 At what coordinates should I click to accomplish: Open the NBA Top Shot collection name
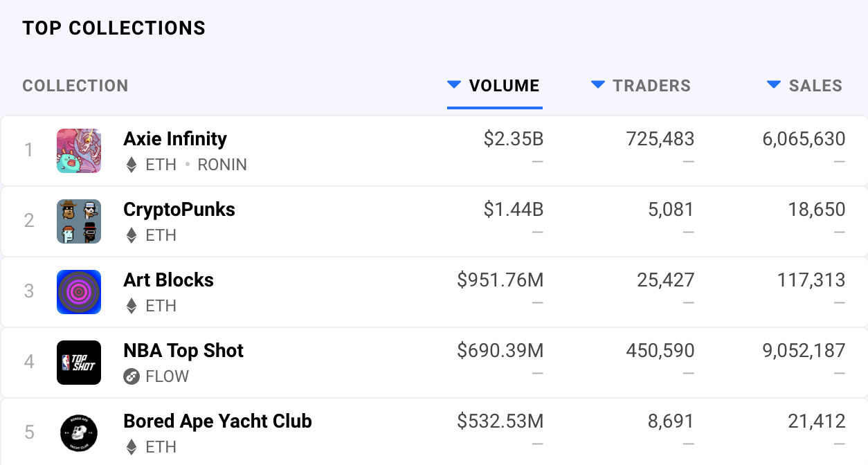183,351
